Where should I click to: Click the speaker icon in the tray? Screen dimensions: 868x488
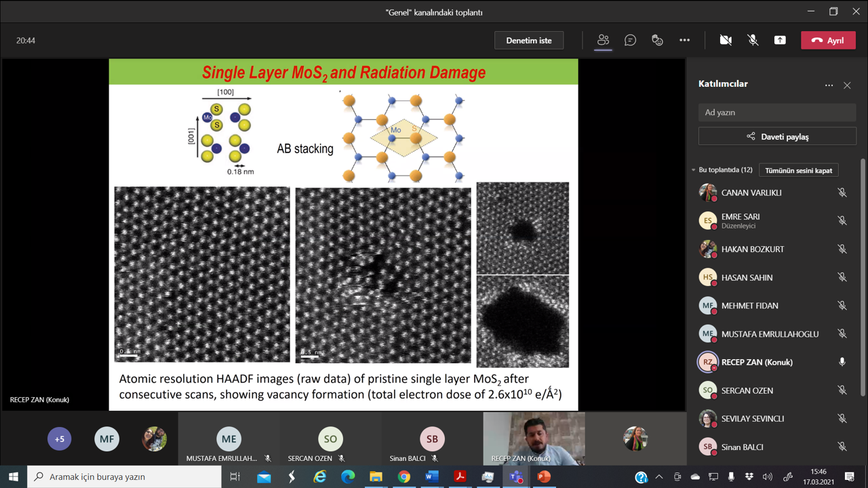click(767, 478)
